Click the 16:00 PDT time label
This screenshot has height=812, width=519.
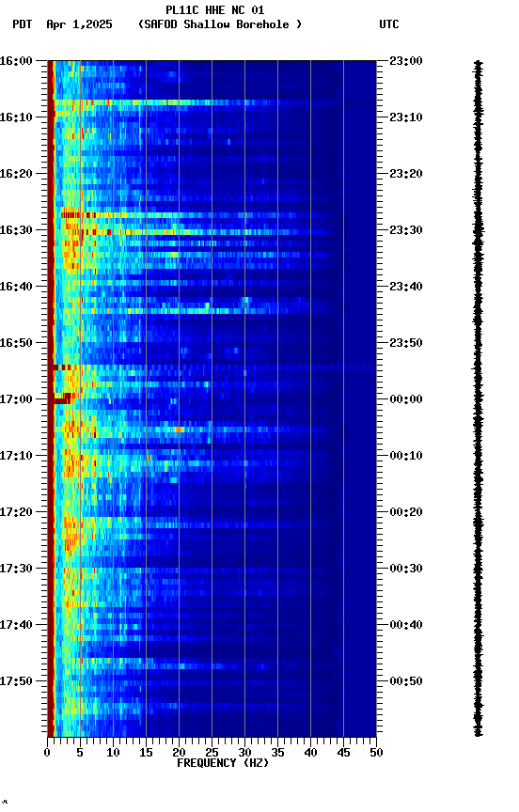(16, 61)
